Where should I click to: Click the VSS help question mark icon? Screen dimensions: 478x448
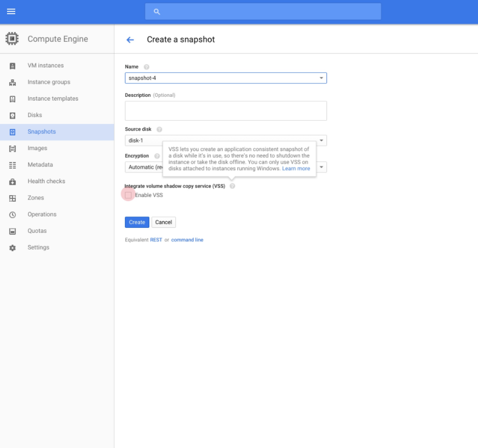pyautogui.click(x=232, y=186)
